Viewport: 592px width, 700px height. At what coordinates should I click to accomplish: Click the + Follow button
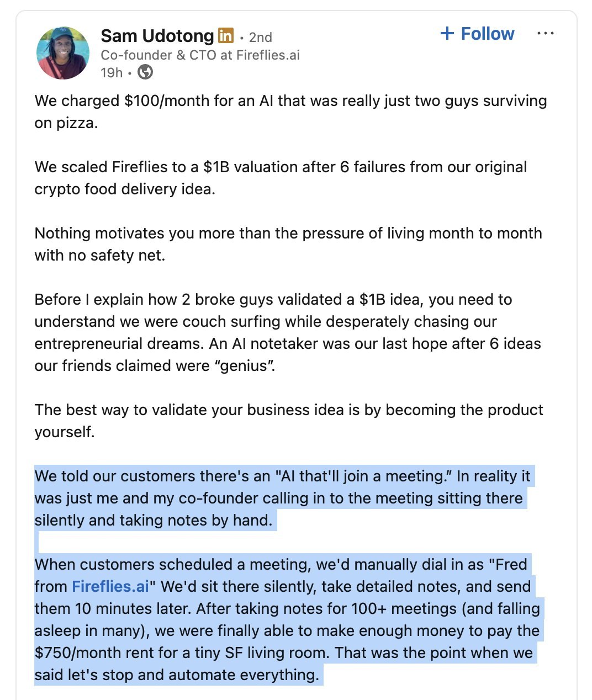tap(477, 34)
